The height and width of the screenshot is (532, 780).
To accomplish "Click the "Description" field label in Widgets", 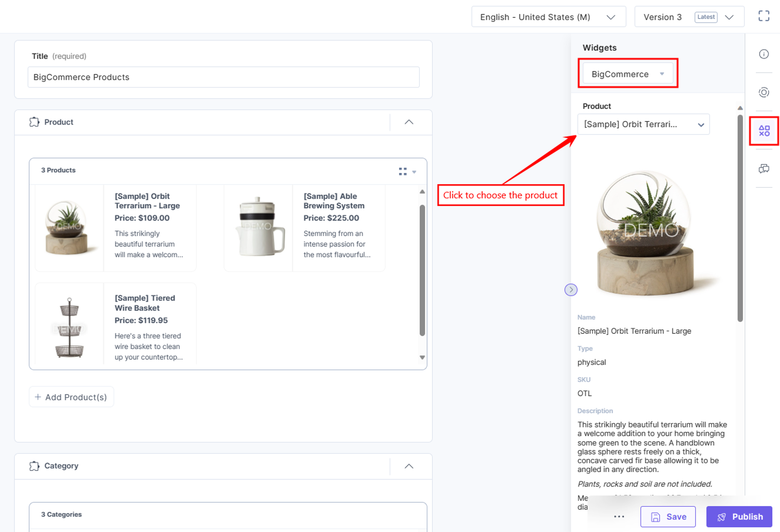I will 595,411.
